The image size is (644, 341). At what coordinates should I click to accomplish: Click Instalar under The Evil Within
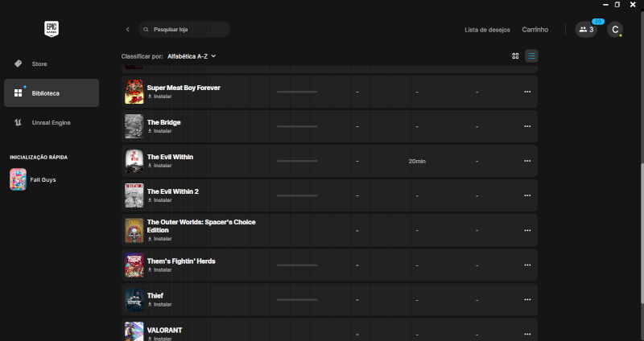click(159, 166)
